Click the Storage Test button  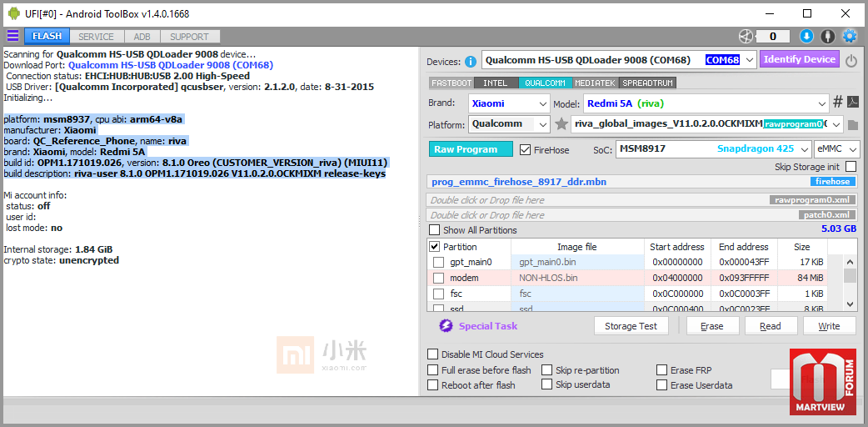coord(631,326)
